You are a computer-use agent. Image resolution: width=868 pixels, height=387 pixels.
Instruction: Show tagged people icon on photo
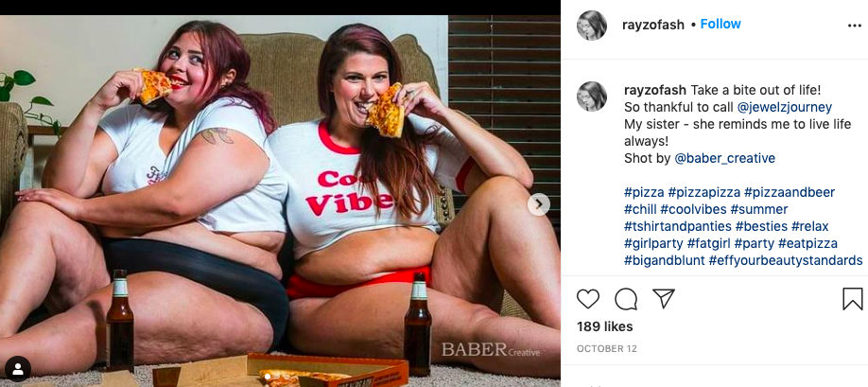[18, 369]
